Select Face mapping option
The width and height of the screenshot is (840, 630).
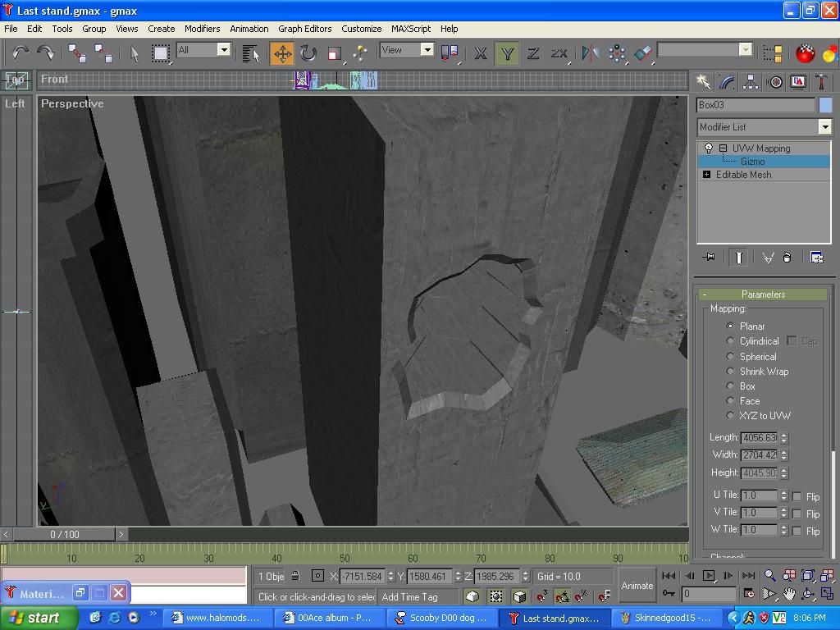pyautogui.click(x=730, y=400)
